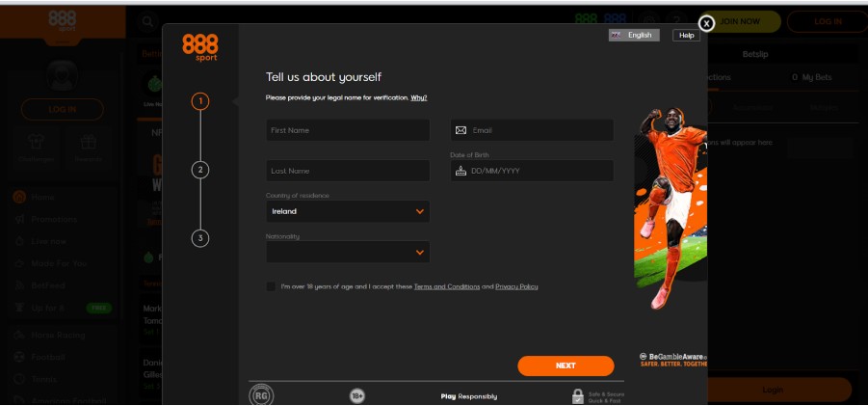This screenshot has height=406, width=868.
Task: Click the Why? verification link
Action: pyautogui.click(x=419, y=97)
